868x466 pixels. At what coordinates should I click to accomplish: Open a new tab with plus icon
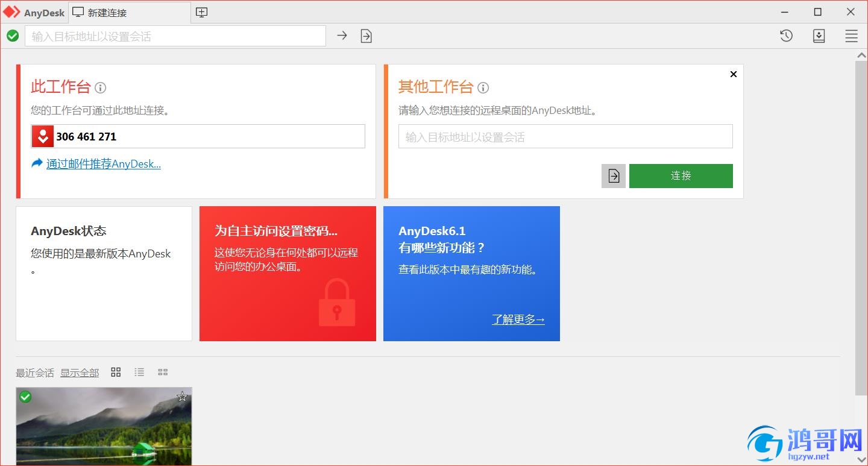point(202,12)
